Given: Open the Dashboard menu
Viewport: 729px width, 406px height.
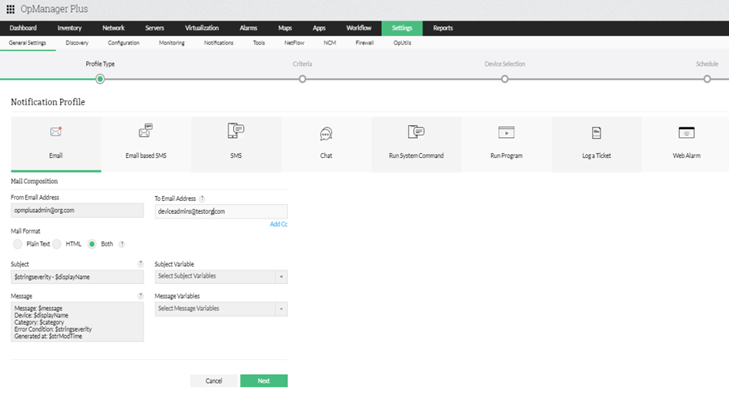Looking at the screenshot, I should (x=23, y=28).
